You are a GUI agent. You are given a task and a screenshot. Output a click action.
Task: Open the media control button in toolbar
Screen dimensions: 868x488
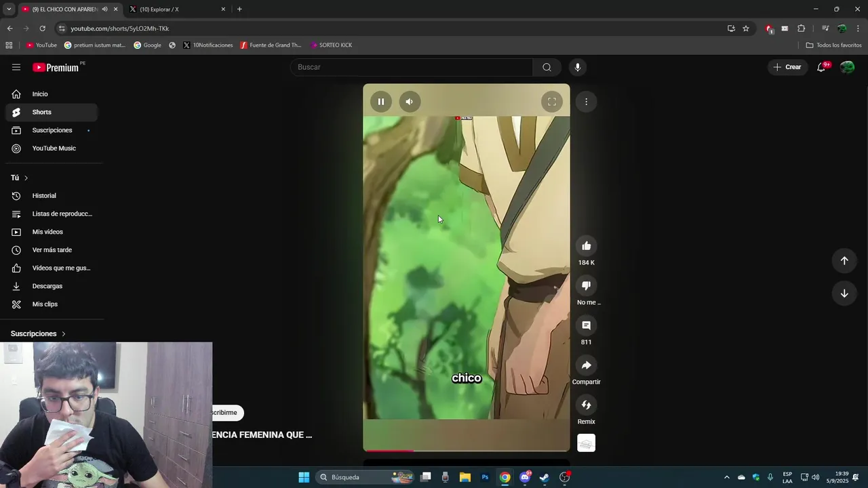[x=825, y=28]
